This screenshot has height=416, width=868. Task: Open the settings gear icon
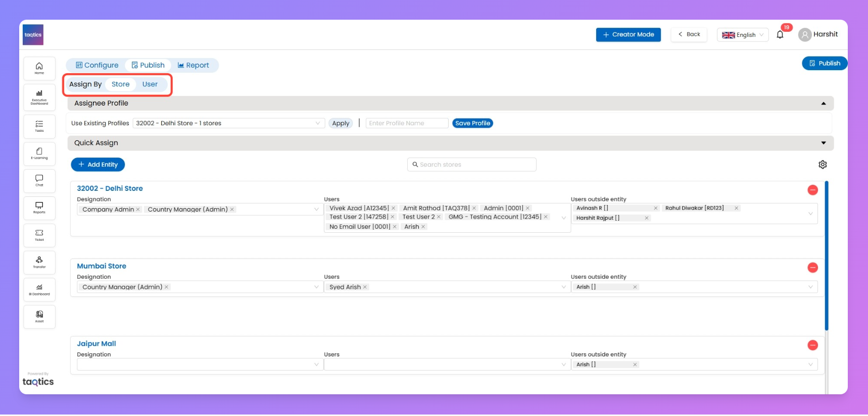(x=822, y=165)
